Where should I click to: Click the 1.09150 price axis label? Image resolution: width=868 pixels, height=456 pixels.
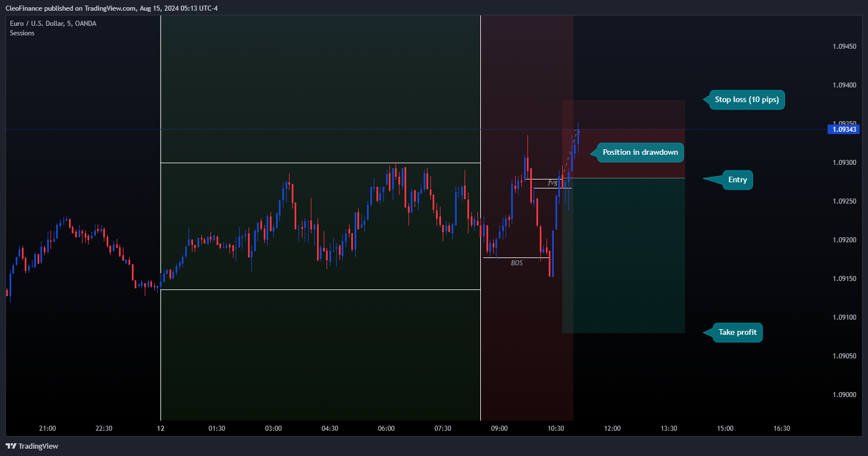pos(844,279)
